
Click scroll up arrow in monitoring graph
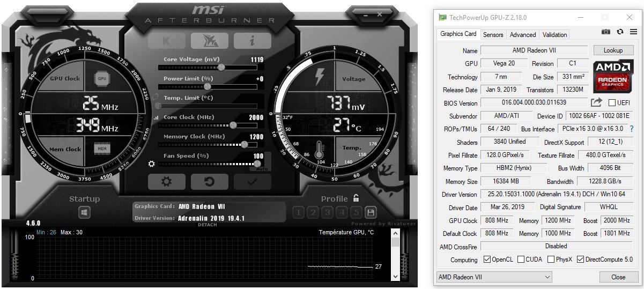tap(396, 234)
